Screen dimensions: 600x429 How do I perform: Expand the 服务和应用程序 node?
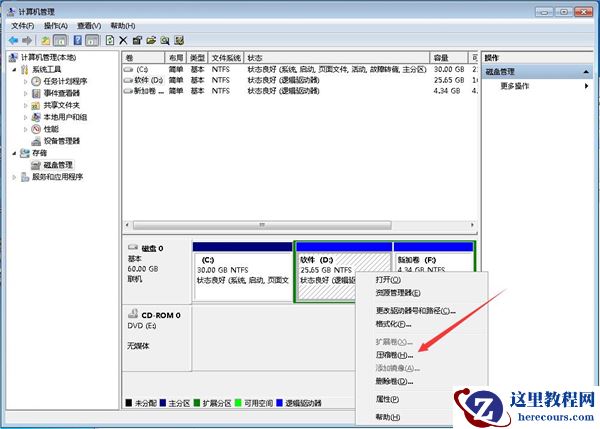point(15,177)
